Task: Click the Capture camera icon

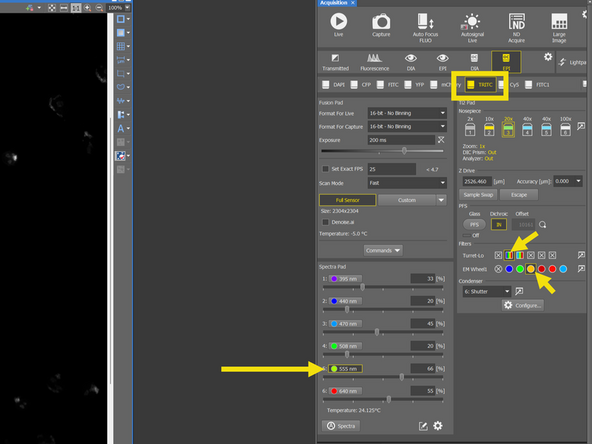Action: point(381,25)
